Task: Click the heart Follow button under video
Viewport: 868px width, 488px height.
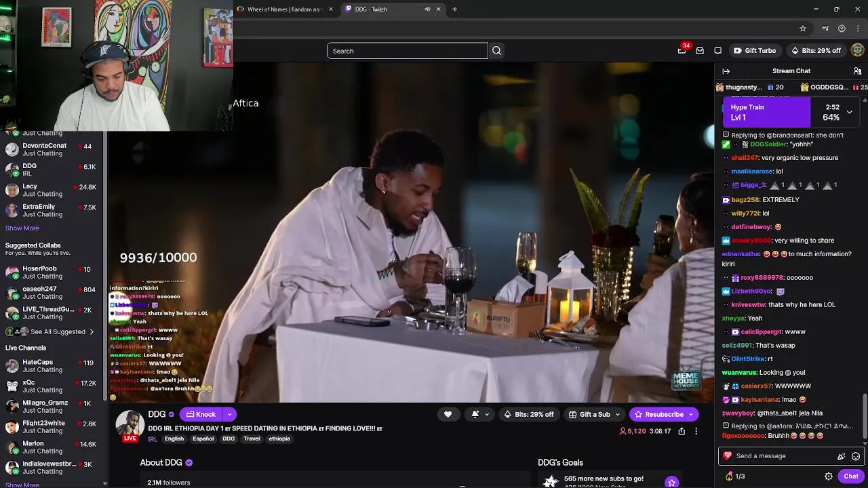Action: coord(448,414)
